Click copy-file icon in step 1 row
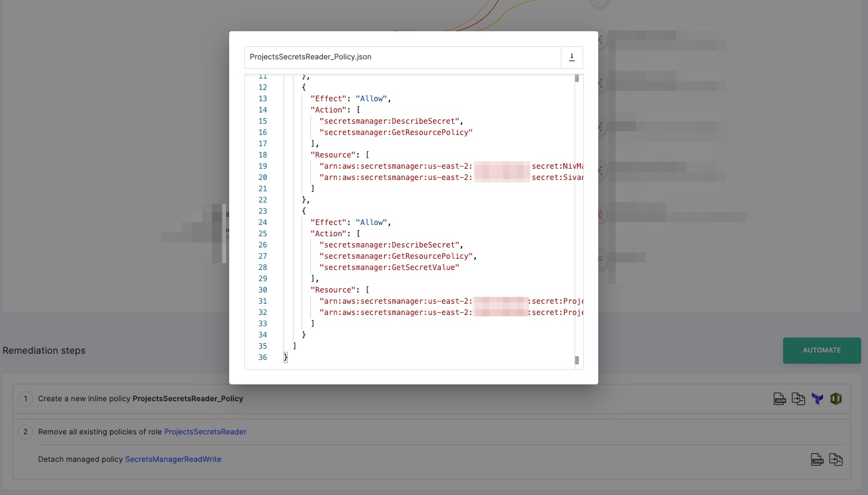This screenshot has height=495, width=868. click(x=798, y=399)
